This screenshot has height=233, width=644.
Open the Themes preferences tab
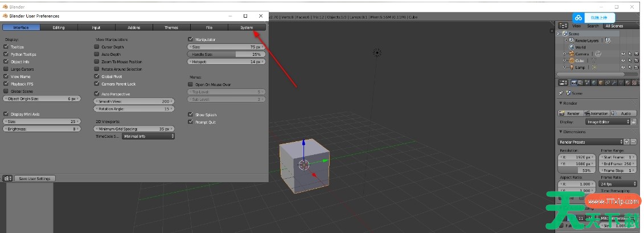point(171,27)
